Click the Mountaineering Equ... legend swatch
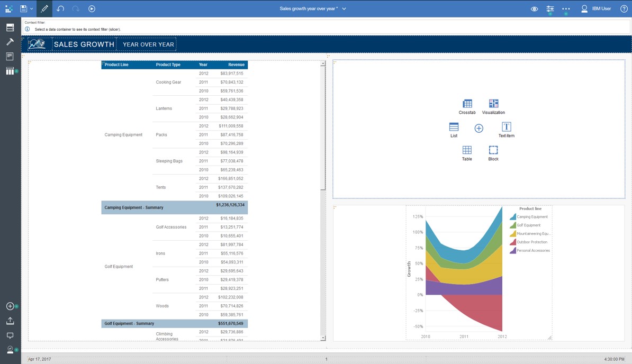 coord(513,233)
